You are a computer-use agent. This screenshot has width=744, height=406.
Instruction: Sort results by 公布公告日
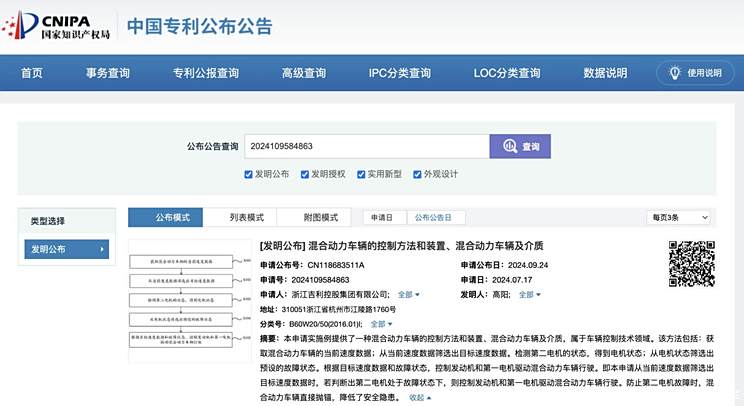tap(433, 217)
